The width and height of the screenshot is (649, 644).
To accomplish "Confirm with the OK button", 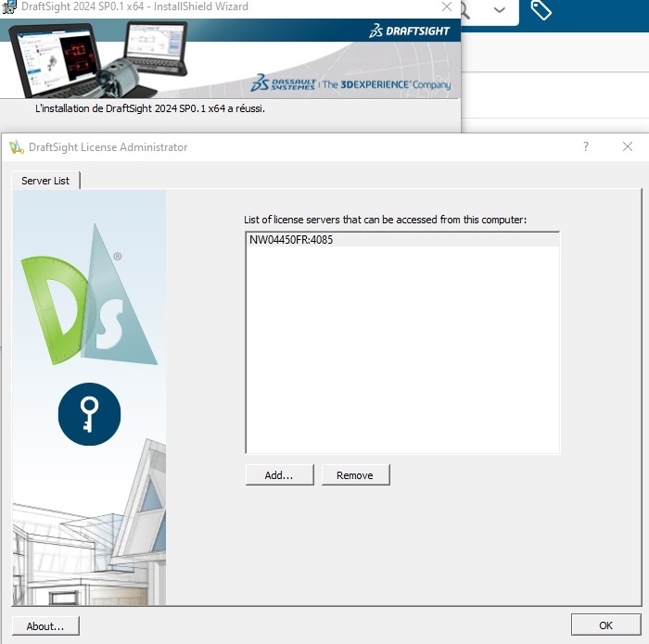I will (x=605, y=625).
